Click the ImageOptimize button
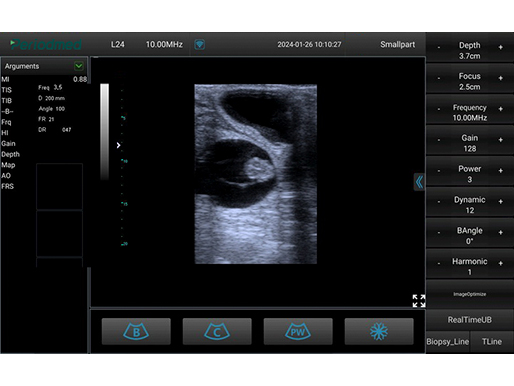This screenshot has height=386, width=514. (x=470, y=294)
